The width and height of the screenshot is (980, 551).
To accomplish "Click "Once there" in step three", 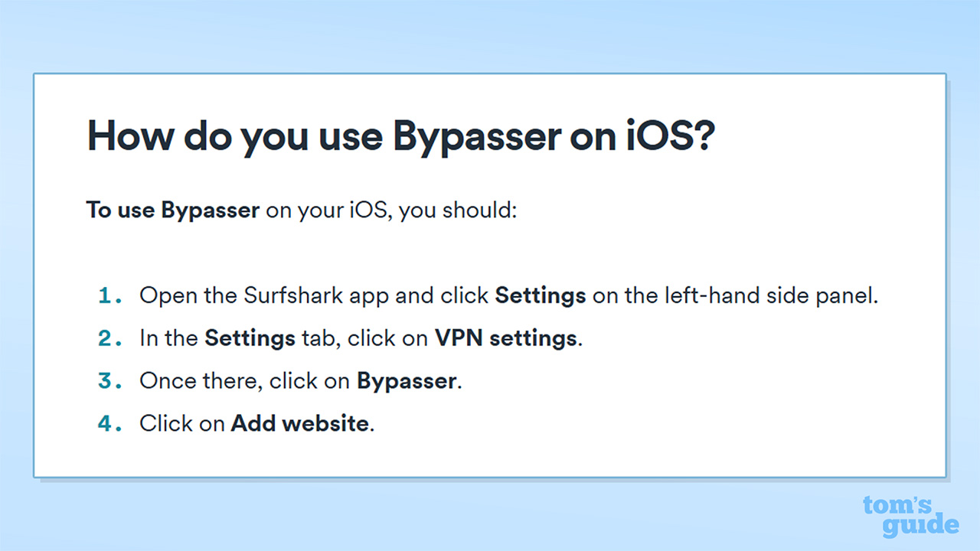I will 199,380.
